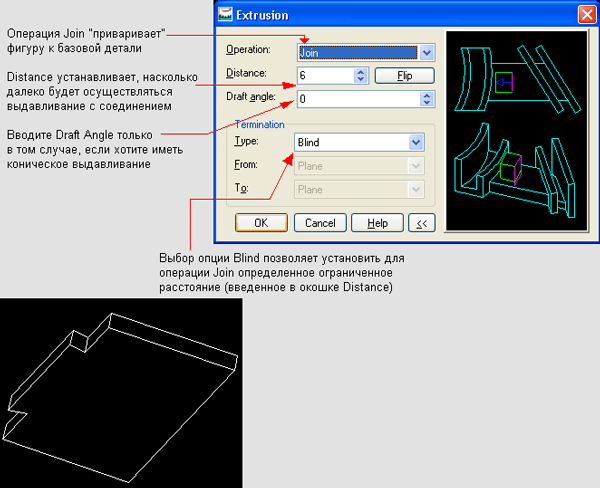Open the Operation dropdown showing Join
This screenshot has width=600, height=488.
pyautogui.click(x=427, y=51)
